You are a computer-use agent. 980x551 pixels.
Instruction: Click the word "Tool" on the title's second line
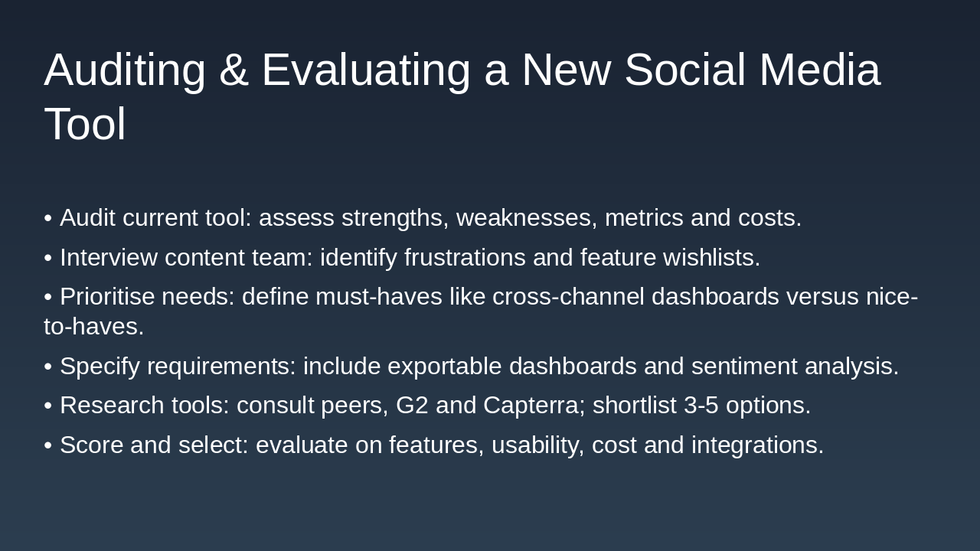(85, 124)
